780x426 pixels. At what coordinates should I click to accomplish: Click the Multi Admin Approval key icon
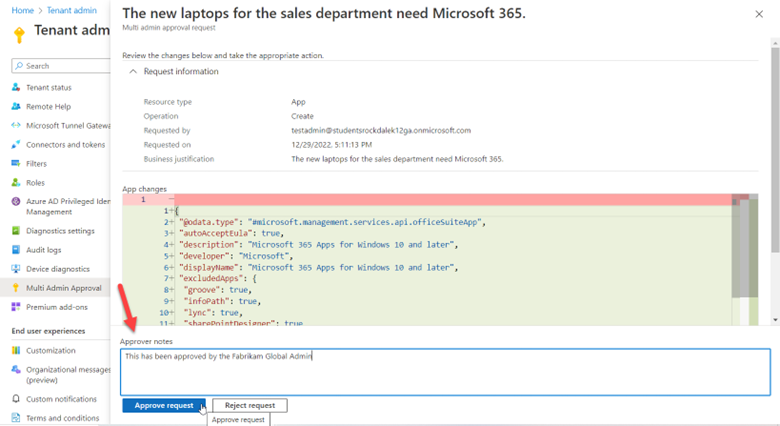pyautogui.click(x=16, y=288)
